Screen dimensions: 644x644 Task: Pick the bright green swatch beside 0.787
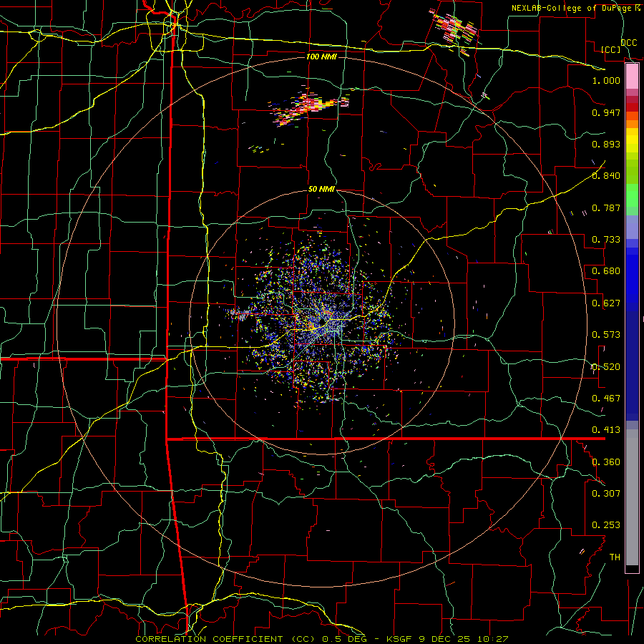tap(632, 195)
